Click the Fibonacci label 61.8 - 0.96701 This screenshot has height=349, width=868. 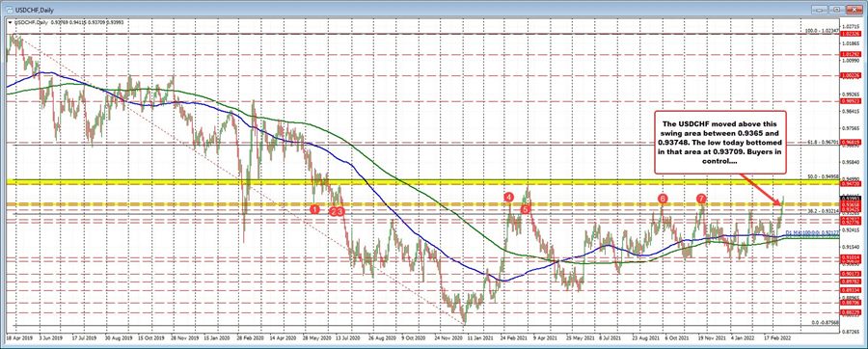tap(824, 142)
